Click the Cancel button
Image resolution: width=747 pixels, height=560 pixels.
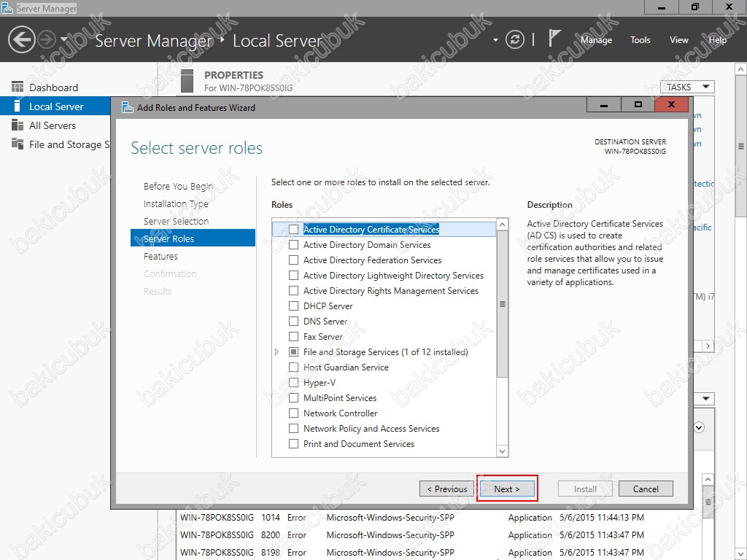click(646, 489)
